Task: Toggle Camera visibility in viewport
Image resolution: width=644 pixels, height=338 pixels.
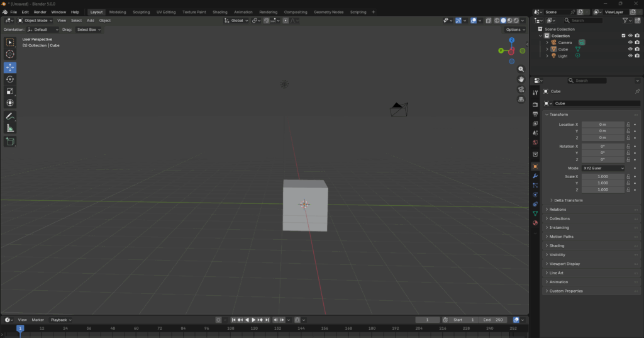Action: pos(630,43)
